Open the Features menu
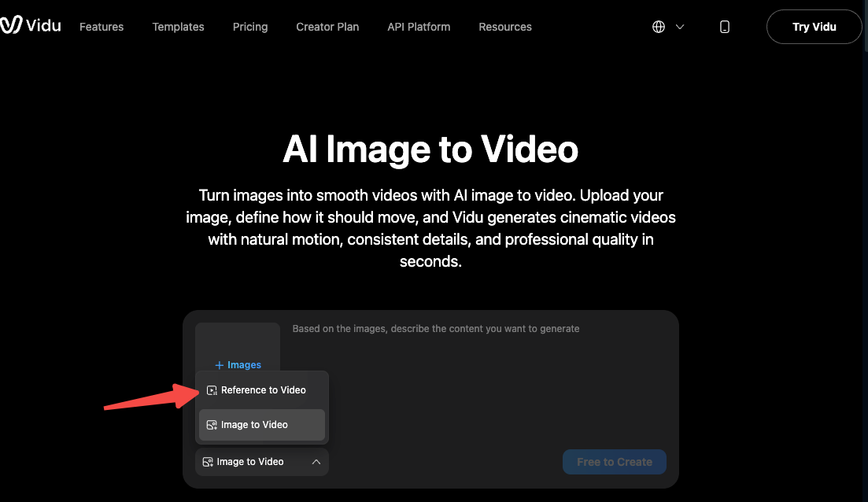Image resolution: width=868 pixels, height=502 pixels. (102, 27)
